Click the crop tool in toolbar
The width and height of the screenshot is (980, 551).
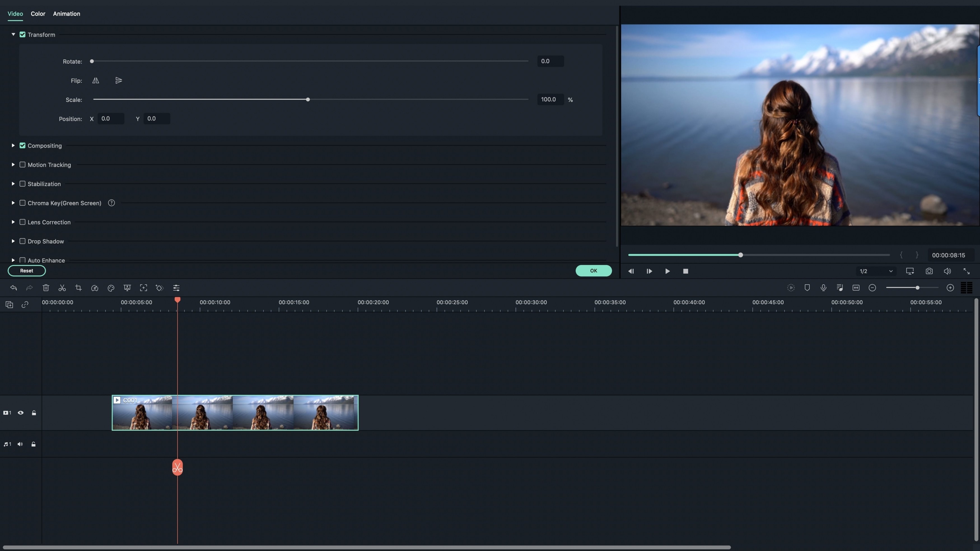tap(78, 288)
